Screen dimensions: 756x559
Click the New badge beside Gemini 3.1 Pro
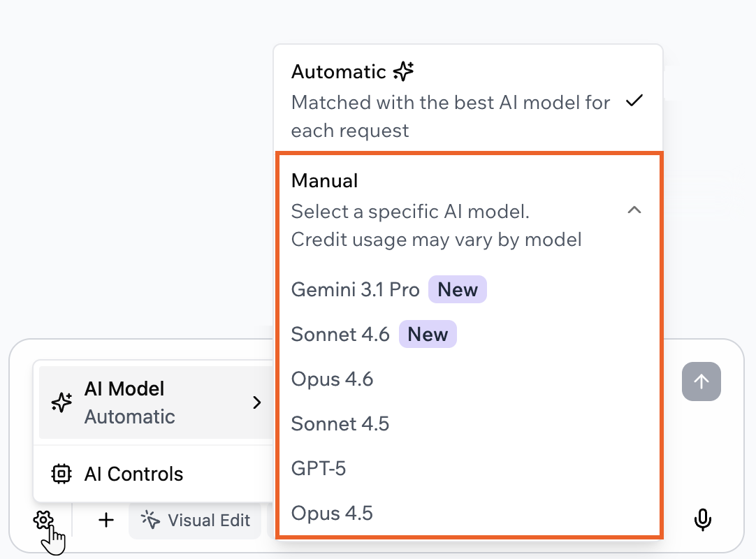pos(458,289)
